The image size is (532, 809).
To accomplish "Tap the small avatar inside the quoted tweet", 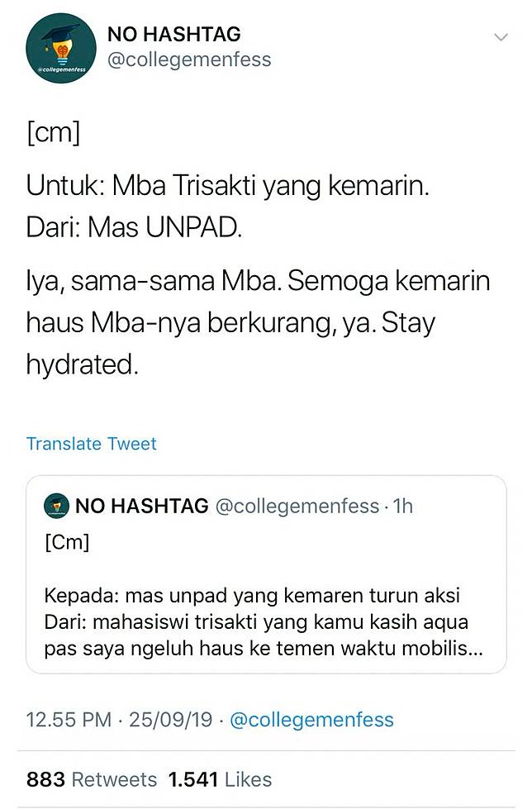I will (x=56, y=507).
